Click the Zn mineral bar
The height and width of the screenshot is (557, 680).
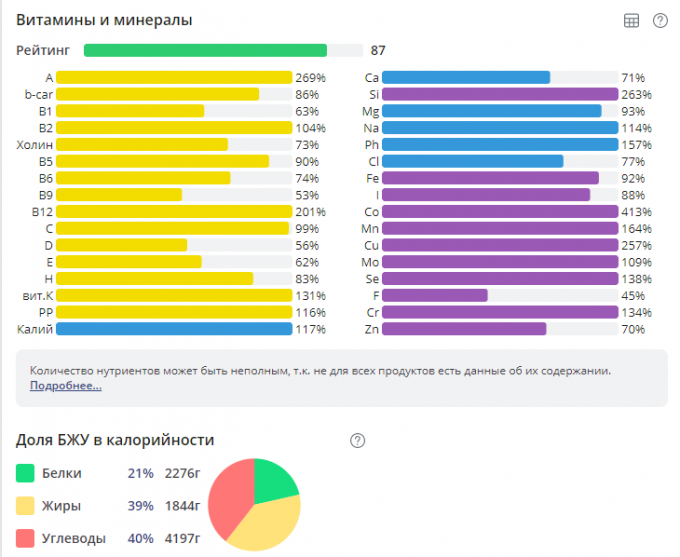pos(464,329)
